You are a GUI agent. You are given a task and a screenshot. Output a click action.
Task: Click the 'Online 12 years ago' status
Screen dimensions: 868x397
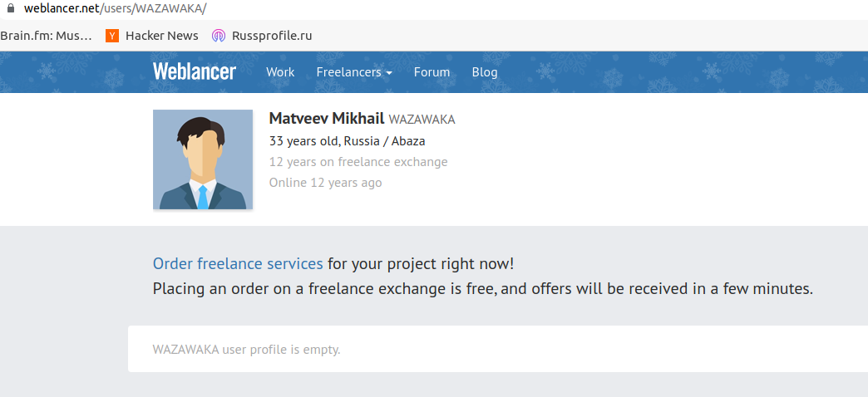coord(326,183)
